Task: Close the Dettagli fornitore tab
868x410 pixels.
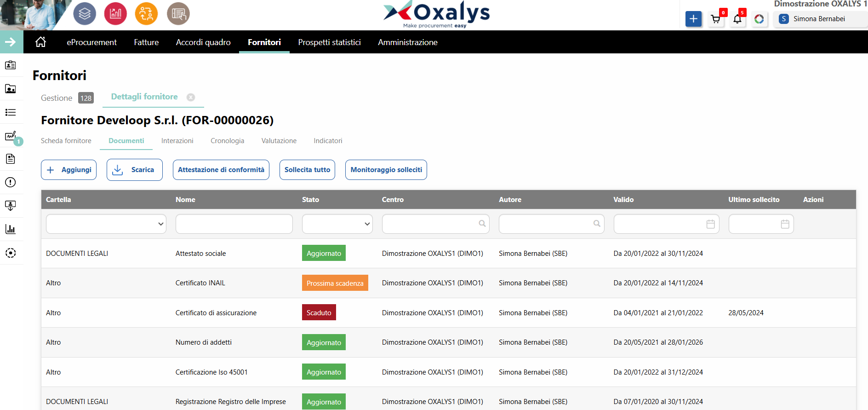Action: [x=191, y=97]
